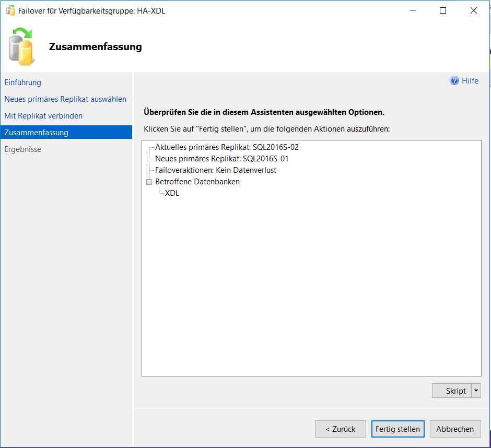Click the wizard icon in the title bar
The image size is (491, 448).
click(9, 10)
